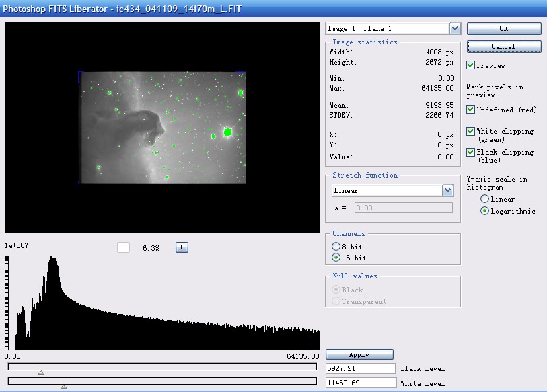
Task: Click the black level slider handle
Action: 41,373
